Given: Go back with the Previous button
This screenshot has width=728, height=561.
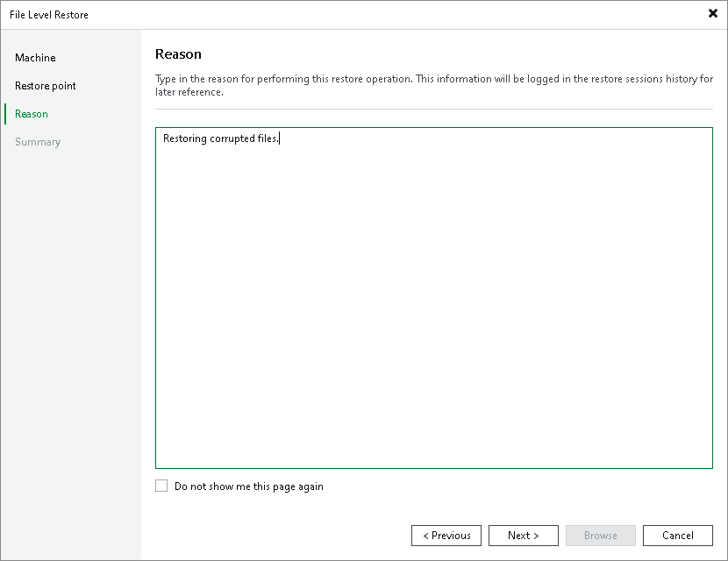Looking at the screenshot, I should coord(446,536).
